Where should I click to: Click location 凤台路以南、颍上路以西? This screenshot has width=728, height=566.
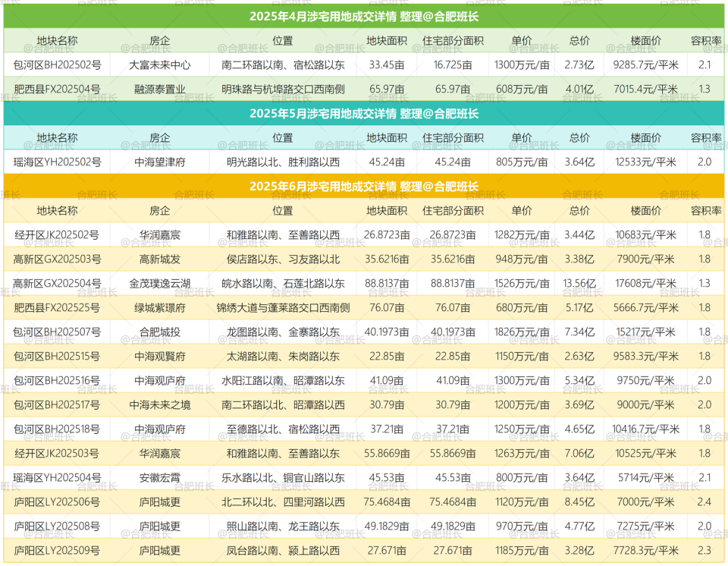coord(283,551)
